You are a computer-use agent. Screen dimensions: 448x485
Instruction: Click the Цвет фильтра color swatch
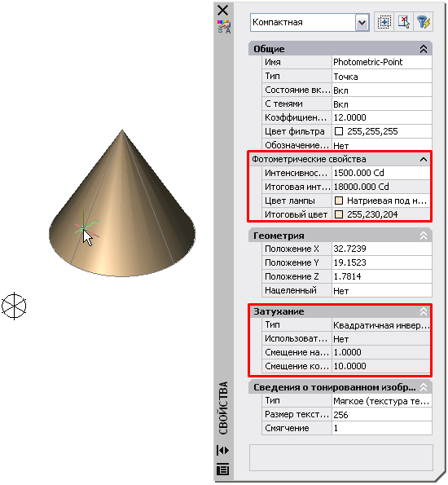point(339,131)
